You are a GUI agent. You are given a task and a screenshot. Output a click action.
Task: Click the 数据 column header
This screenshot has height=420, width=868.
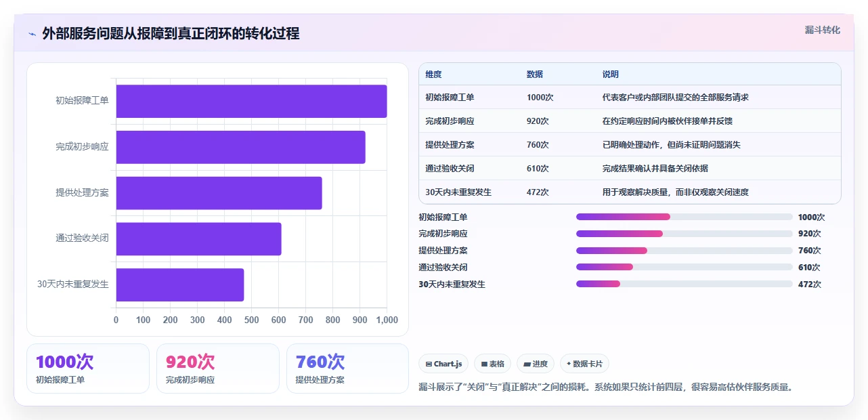[534, 75]
